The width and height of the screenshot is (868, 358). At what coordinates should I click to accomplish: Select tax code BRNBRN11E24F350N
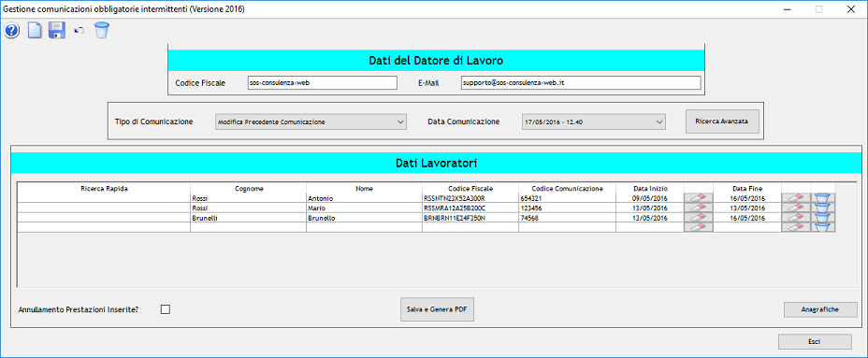click(470, 218)
